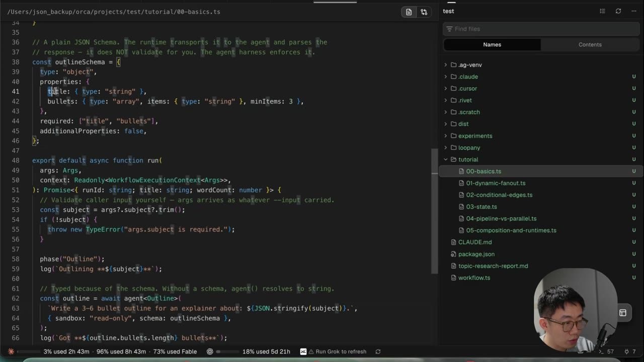Toggle the layout panel button at bottom right
This screenshot has height=362, width=644.
pyautogui.click(x=622, y=313)
